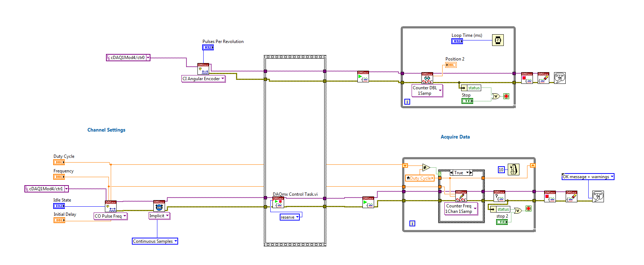Select the Wait Until Next ms Multiple metronome icon

click(513, 169)
